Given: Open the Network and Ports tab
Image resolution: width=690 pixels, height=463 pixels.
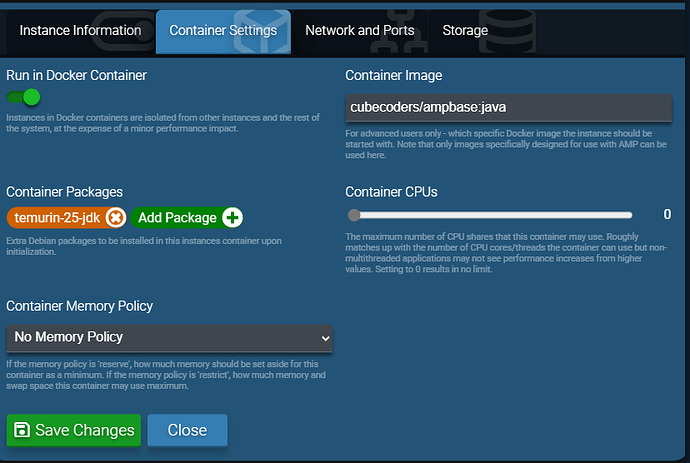Looking at the screenshot, I should point(360,31).
